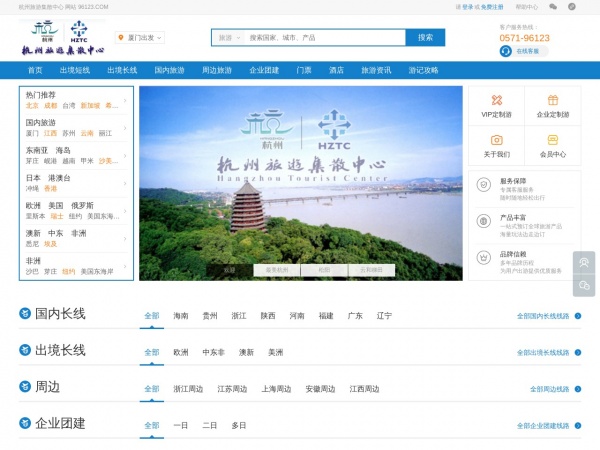Open the 厦门出发 departure city dropdown
Image resolution: width=600 pixels, height=450 pixels.
[x=140, y=38]
